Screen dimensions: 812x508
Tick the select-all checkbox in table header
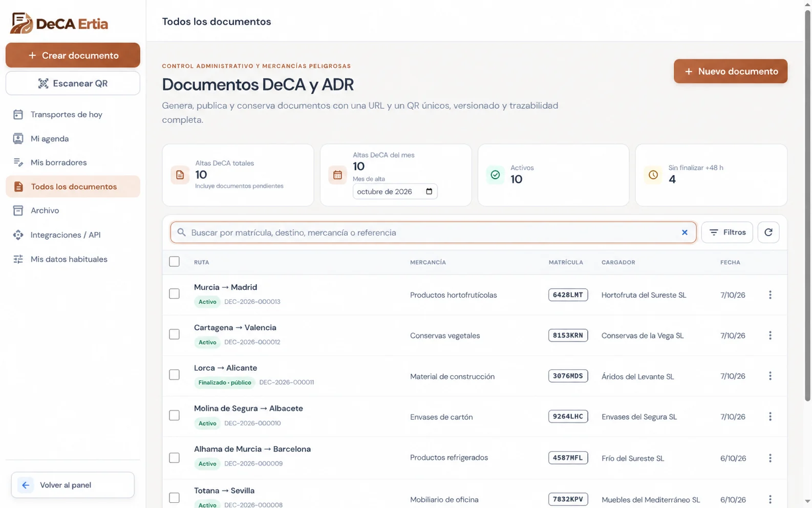click(x=174, y=262)
